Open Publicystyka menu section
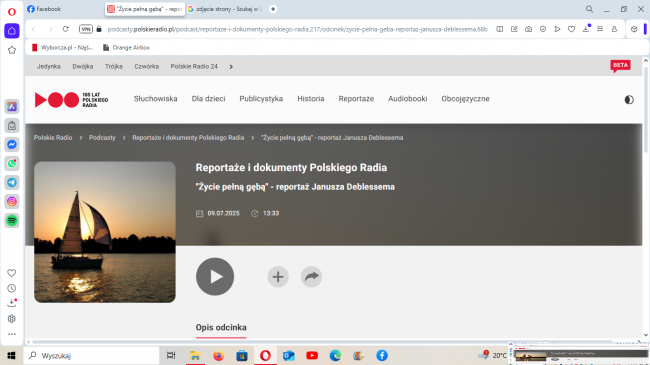This screenshot has width=650, height=365. coord(261,99)
